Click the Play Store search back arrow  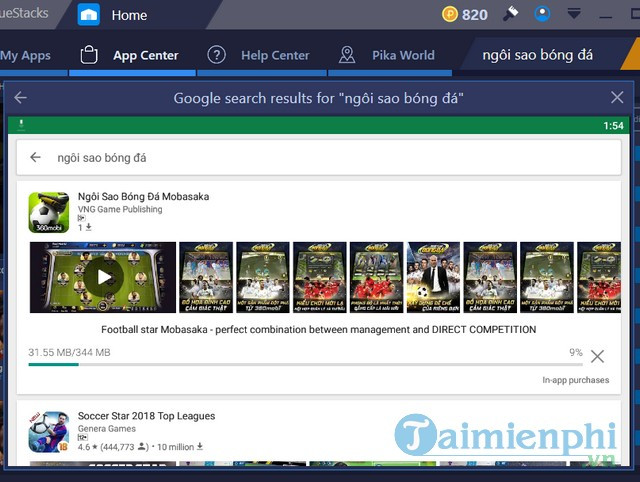point(36,157)
